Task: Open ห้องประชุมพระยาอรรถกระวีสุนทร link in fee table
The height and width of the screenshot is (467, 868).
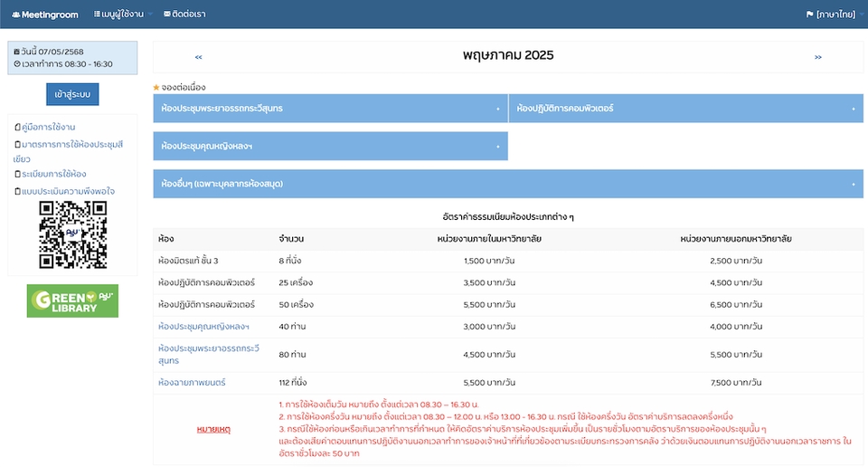Action: coord(209,355)
